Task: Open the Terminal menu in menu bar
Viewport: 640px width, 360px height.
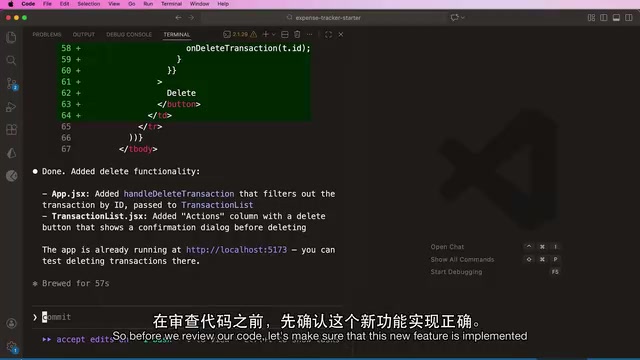Action: tap(171, 4)
